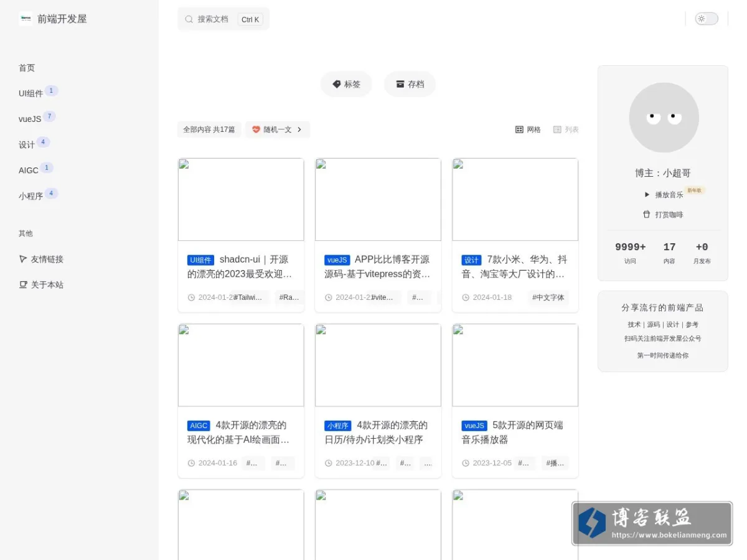747x560 pixels.
Task: Click the heart icon in 随机一文
Action: point(256,129)
